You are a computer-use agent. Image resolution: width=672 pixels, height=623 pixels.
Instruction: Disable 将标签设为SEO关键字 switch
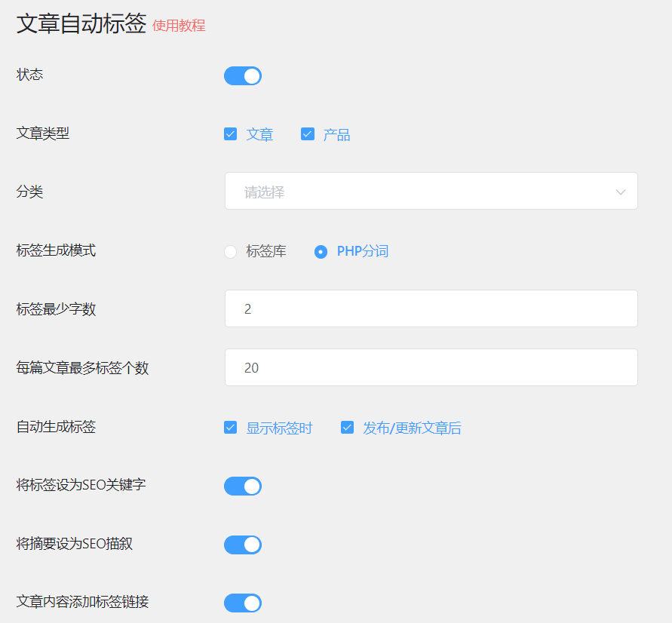pos(243,486)
